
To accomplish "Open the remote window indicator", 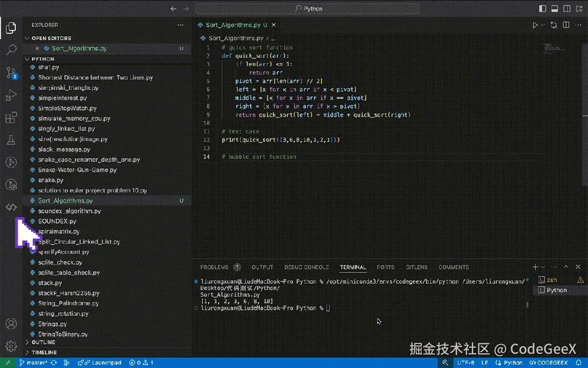I will coord(8,363).
